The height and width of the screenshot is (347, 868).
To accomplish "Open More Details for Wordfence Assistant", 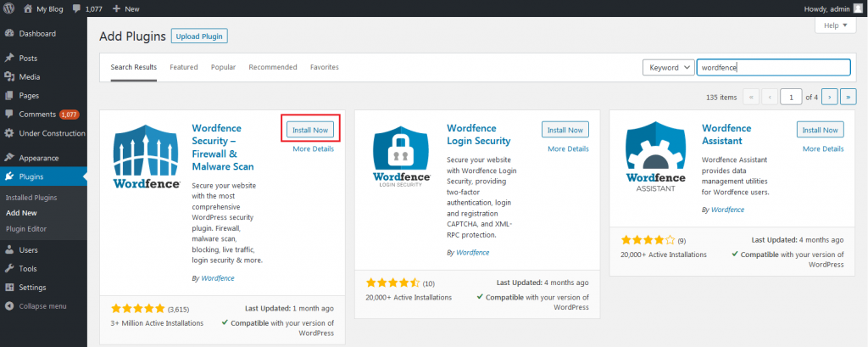I will 823,149.
